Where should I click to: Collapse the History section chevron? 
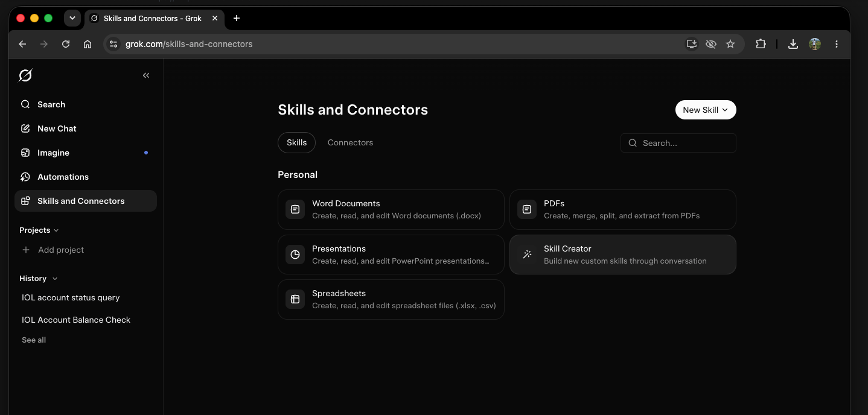point(55,279)
